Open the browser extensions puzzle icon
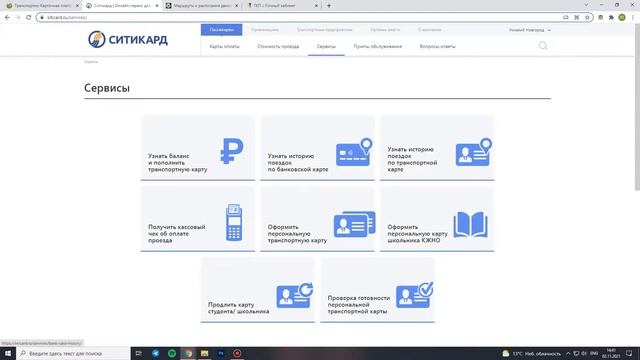 pyautogui.click(x=611, y=17)
